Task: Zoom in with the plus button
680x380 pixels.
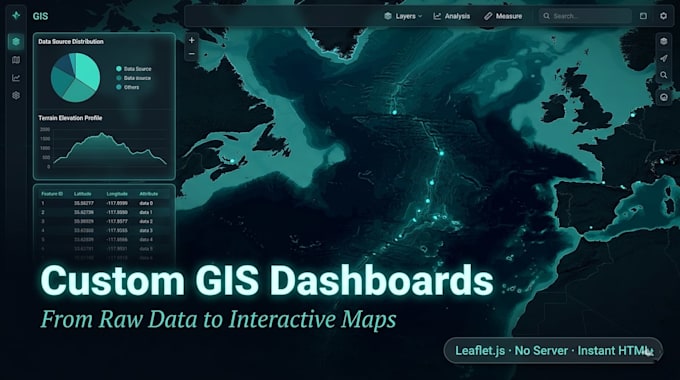Action: 192,40
